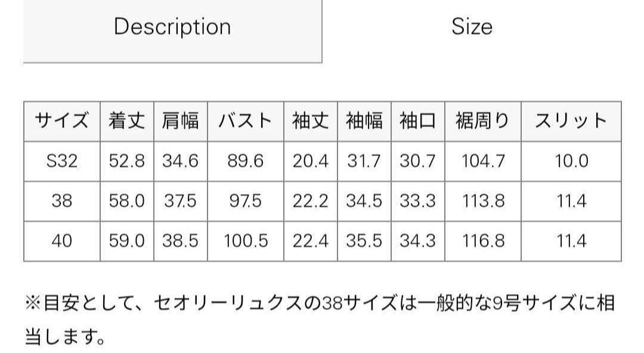Click the 袖丈 column header
644x353 pixels.
(x=309, y=120)
